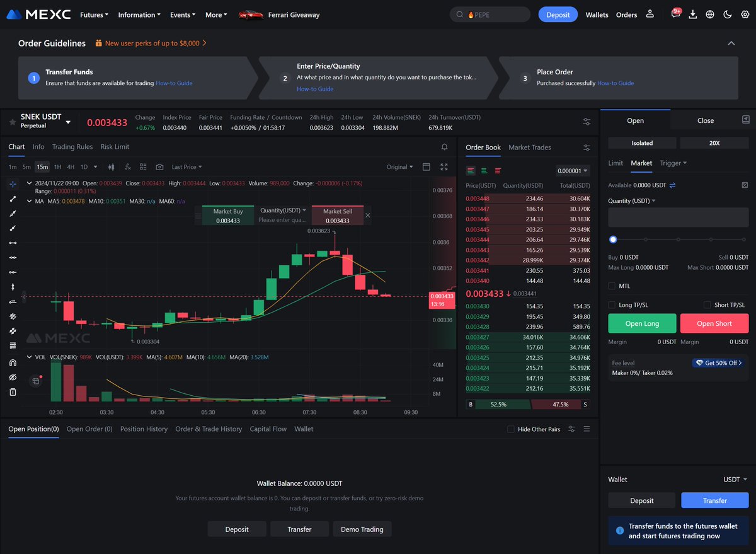
Task: Collapse the Order Guidelines panel
Action: point(731,43)
